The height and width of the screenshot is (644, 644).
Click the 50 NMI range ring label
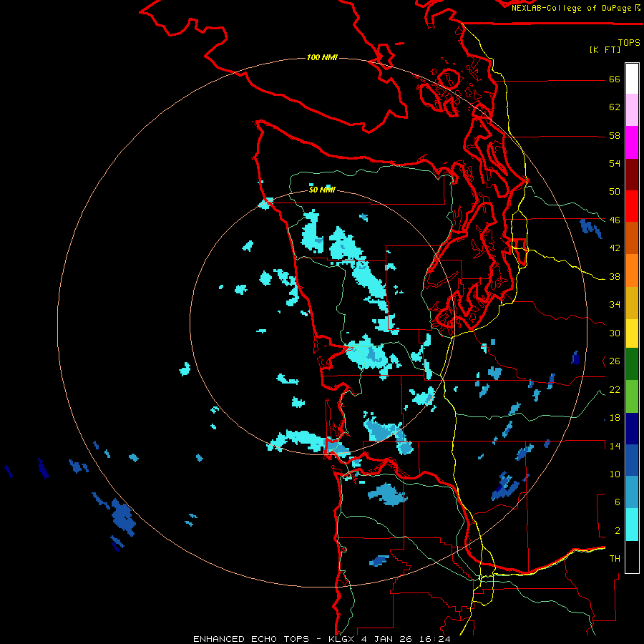[322, 190]
